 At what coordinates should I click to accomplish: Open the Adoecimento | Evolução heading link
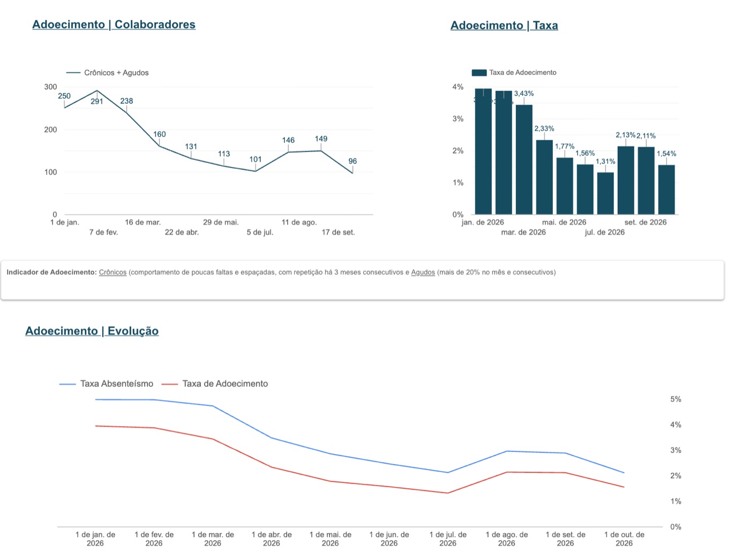[x=92, y=331]
